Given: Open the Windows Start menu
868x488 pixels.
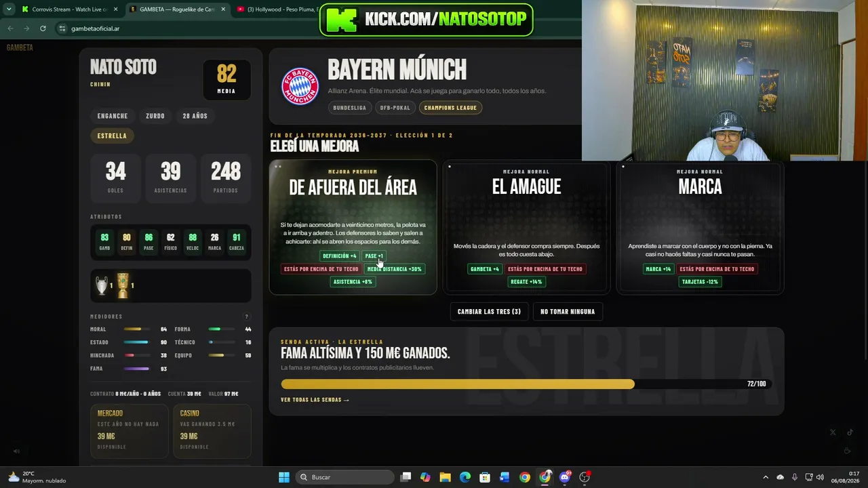Looking at the screenshot, I should click(284, 477).
